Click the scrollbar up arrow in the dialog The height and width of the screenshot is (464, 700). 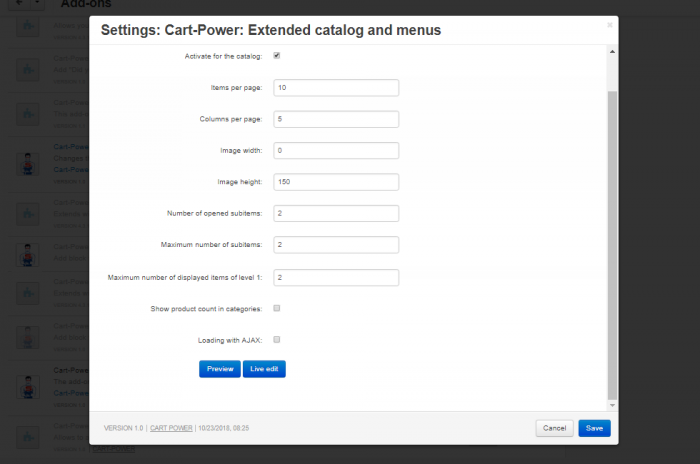(612, 52)
